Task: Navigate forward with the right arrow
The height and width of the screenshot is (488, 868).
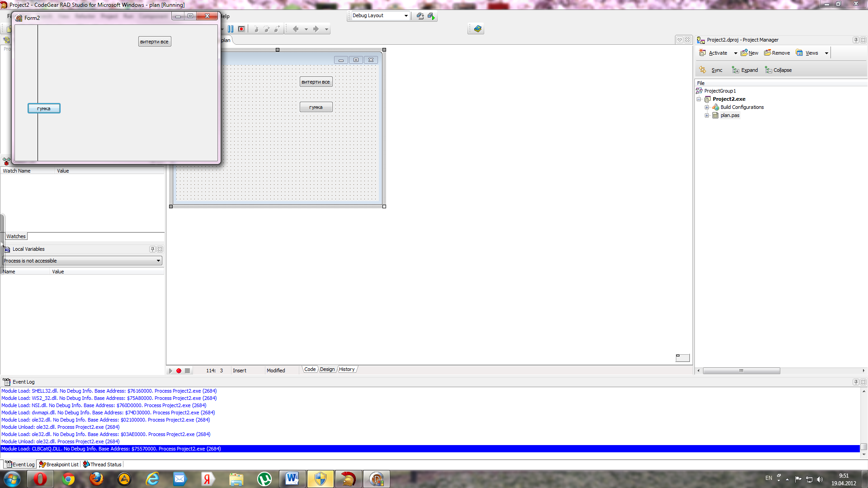Action: click(316, 29)
